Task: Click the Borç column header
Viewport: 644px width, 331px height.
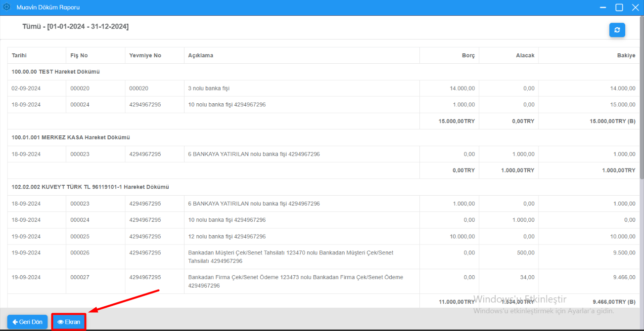Action: [x=468, y=55]
